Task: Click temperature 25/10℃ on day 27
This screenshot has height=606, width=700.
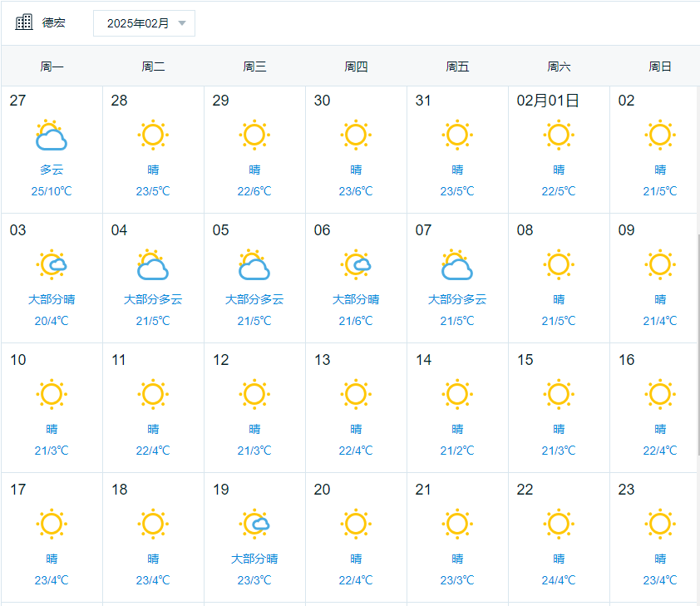Action: pos(52,191)
